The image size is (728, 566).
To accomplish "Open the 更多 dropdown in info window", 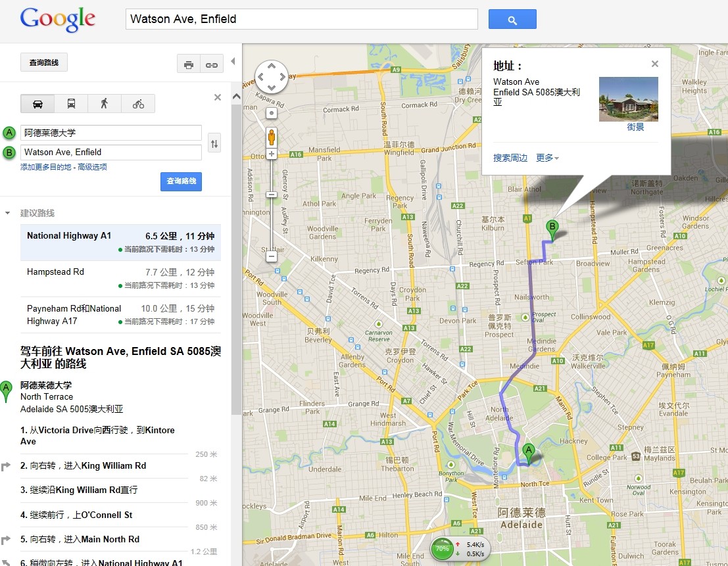I will click(x=547, y=158).
